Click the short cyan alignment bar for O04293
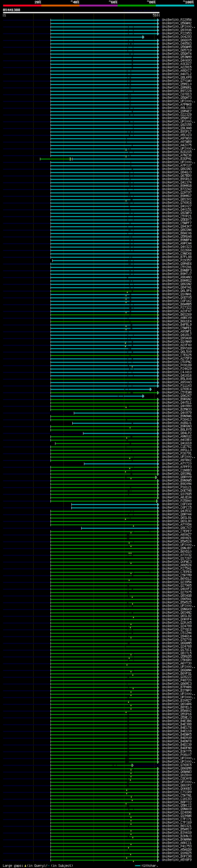This screenshot has height=868, width=197. pos(97,37)
